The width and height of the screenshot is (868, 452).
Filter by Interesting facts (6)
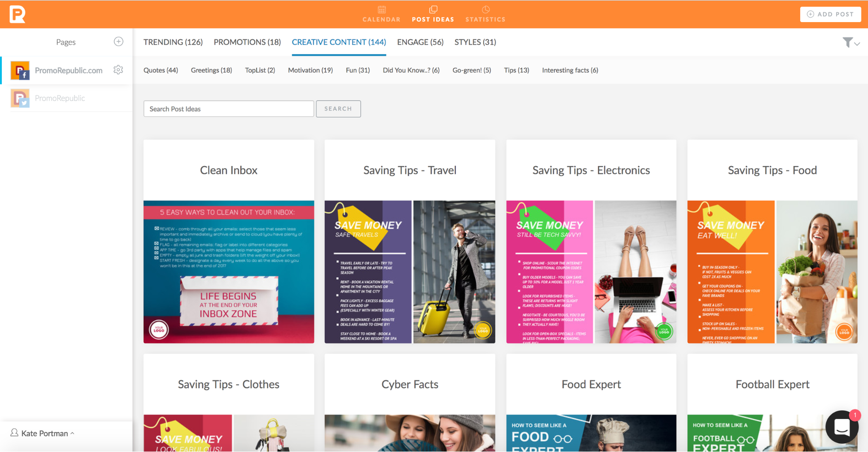click(570, 70)
